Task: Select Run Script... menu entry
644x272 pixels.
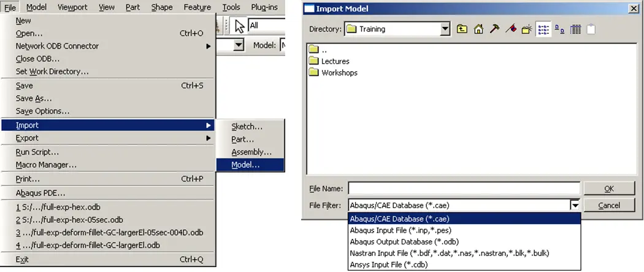Action: coord(107,152)
